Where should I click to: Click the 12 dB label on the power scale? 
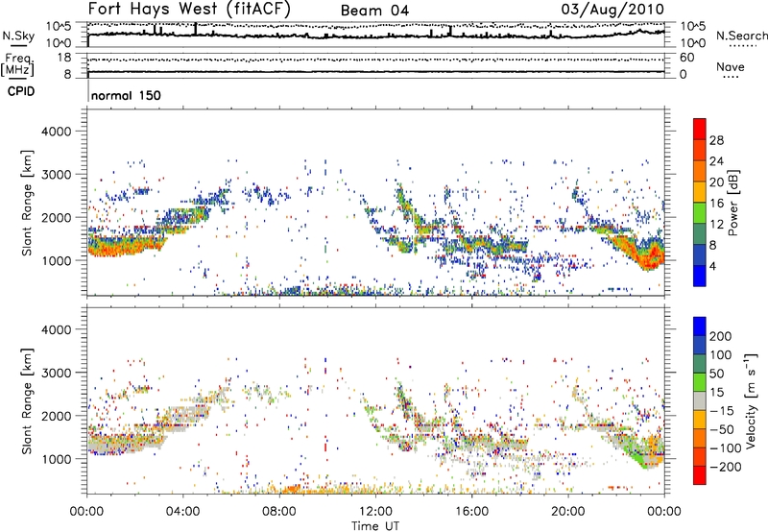pyautogui.click(x=716, y=225)
